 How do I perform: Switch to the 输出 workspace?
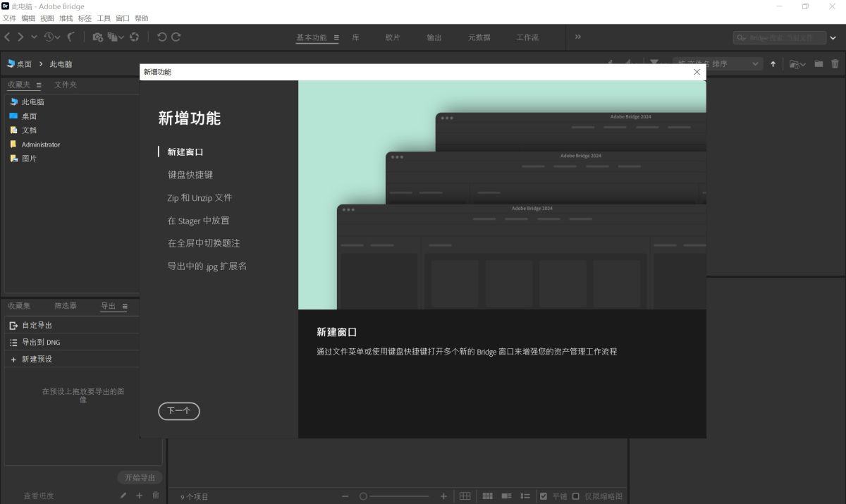(434, 37)
